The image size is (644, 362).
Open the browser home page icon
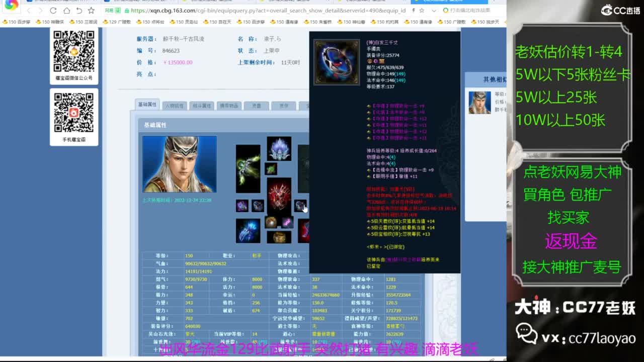tap(66, 11)
